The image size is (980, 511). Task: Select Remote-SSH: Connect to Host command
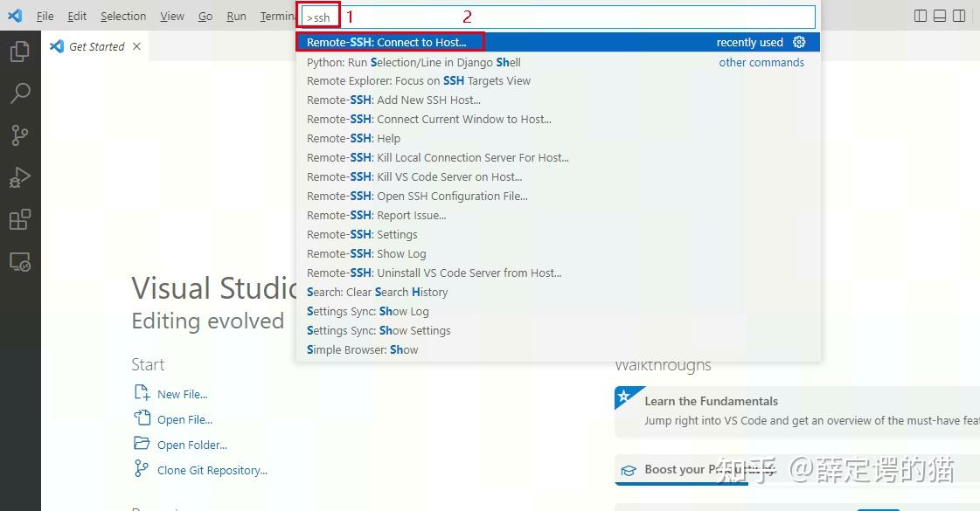[558, 42]
